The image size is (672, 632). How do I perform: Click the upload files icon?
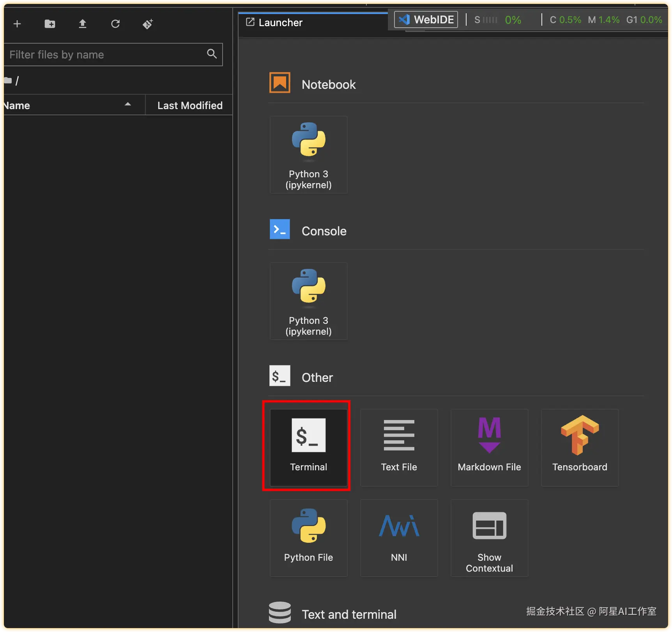[x=83, y=24]
